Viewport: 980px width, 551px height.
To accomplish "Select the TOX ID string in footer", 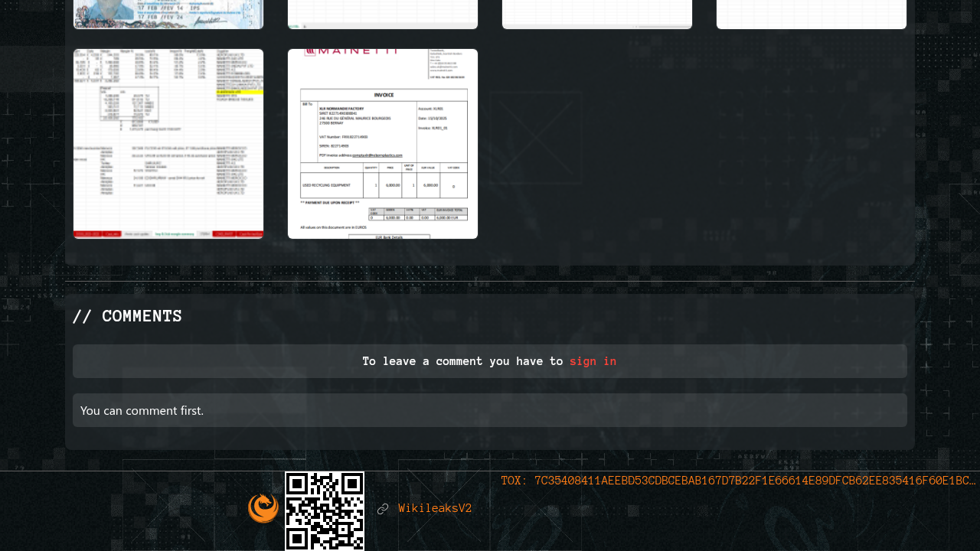I will tap(738, 481).
